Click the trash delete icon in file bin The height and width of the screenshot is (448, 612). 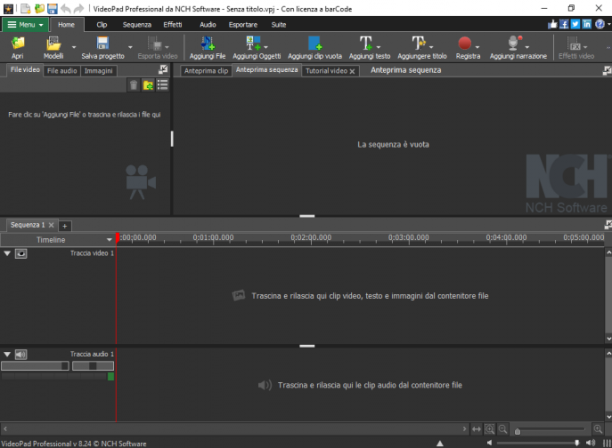133,85
